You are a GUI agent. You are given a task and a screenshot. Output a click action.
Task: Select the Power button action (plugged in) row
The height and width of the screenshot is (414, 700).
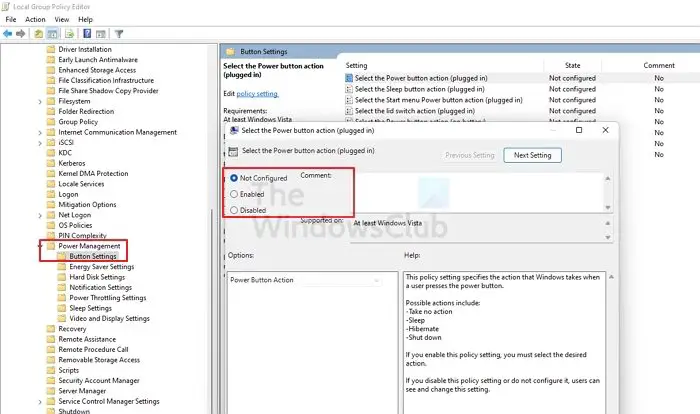point(522,78)
